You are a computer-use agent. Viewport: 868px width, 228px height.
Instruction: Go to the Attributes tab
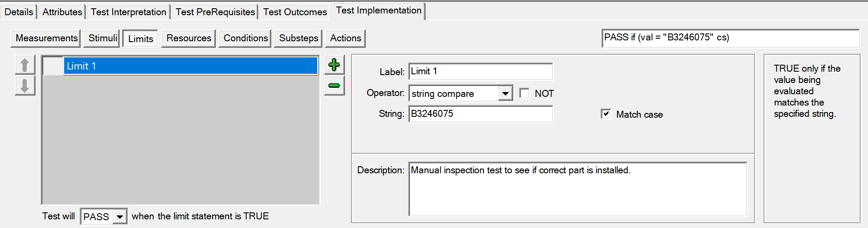click(x=62, y=12)
